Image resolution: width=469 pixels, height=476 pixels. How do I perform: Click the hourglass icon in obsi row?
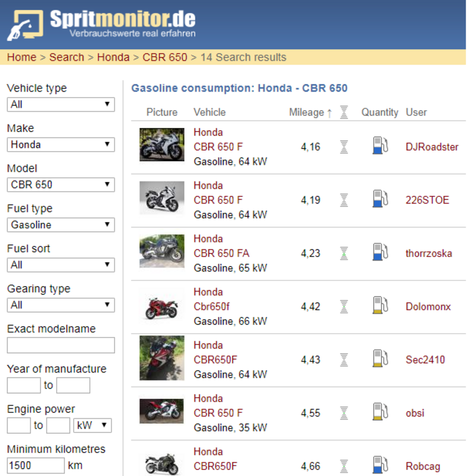pyautogui.click(x=344, y=413)
